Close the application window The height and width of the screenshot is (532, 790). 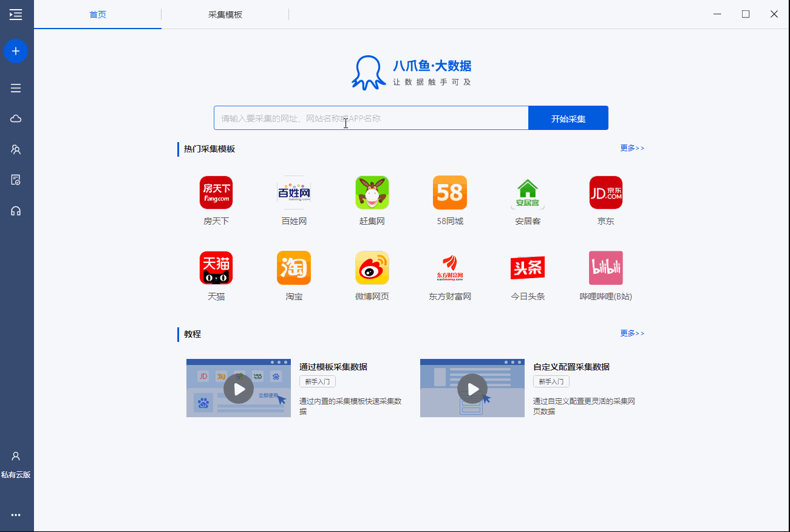point(774,15)
